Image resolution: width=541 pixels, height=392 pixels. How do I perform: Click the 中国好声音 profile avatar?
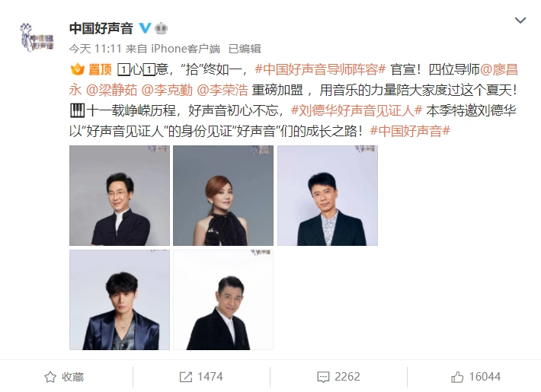(37, 37)
